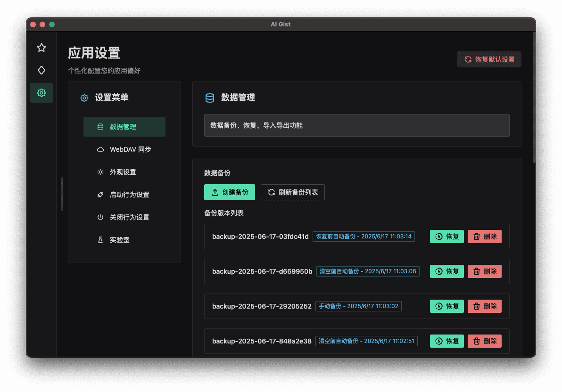Delete backup-2025-06-17-03fdc41d
Screen dimensions: 562x392
click(x=485, y=237)
